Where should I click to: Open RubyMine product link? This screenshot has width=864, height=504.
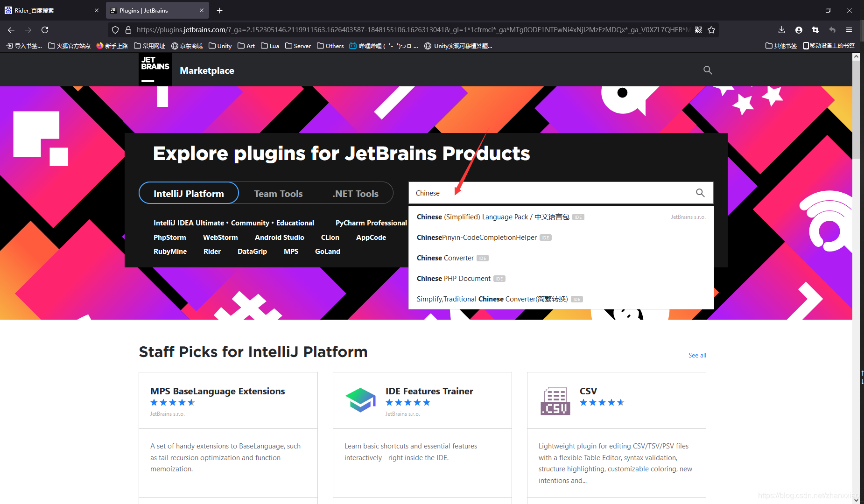(170, 252)
